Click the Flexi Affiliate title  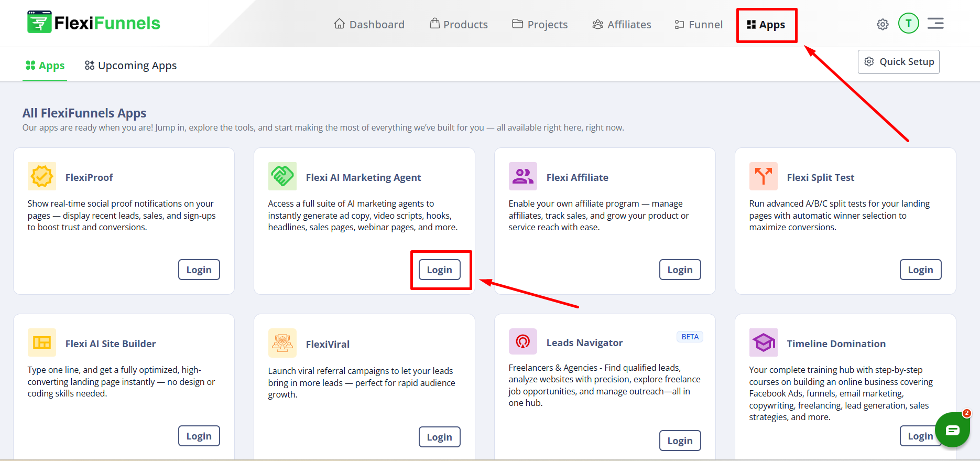578,177
